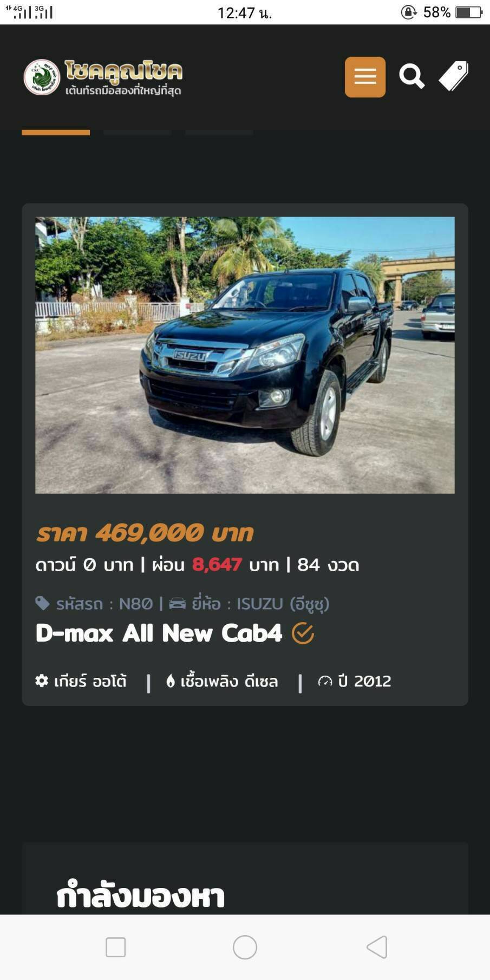The width and height of the screenshot is (490, 980).
Task: Open the orange hamburger menu
Action: click(x=365, y=77)
